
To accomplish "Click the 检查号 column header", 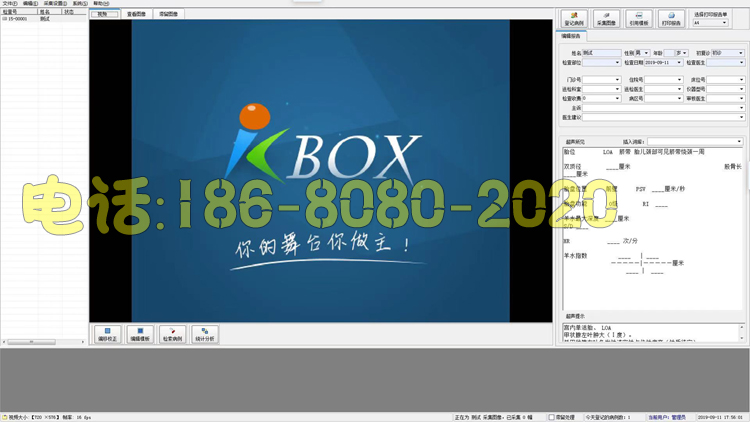I will click(19, 11).
